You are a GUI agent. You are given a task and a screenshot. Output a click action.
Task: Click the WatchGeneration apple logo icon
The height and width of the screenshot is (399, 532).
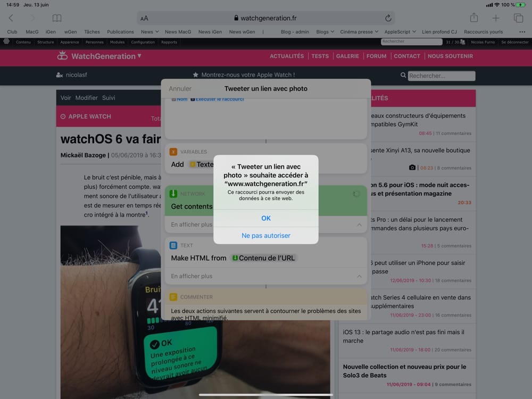pos(62,55)
